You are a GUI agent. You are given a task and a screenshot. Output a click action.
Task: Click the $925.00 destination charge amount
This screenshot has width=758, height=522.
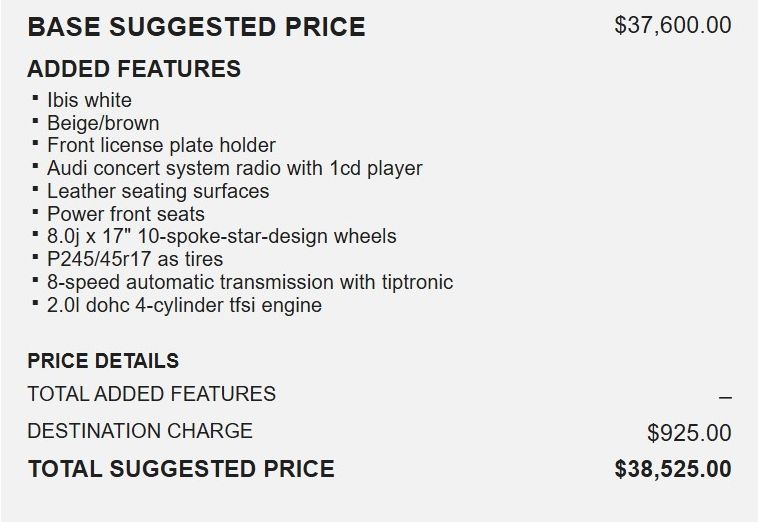[689, 433]
